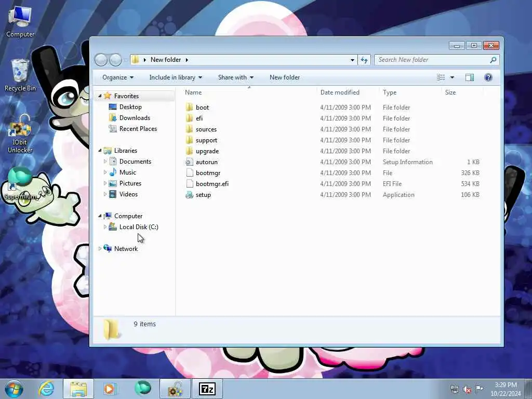
Task: Expand the Documents library node
Action: tap(105, 162)
